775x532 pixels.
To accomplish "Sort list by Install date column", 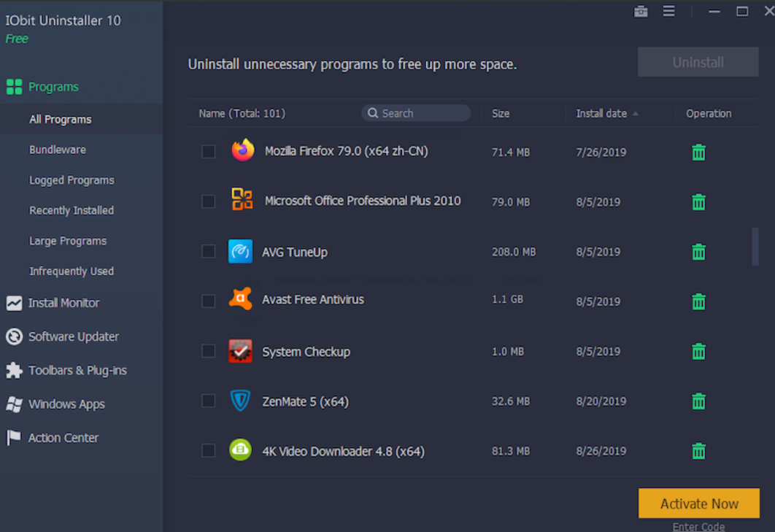I will coord(601,113).
